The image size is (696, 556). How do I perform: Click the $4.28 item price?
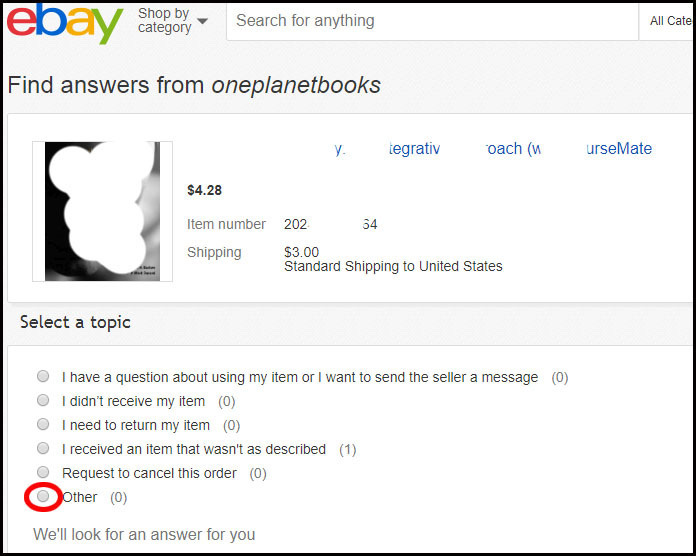click(204, 190)
